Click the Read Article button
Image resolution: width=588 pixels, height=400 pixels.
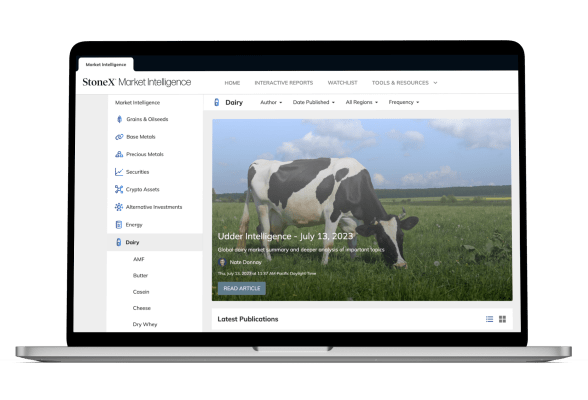tap(242, 288)
